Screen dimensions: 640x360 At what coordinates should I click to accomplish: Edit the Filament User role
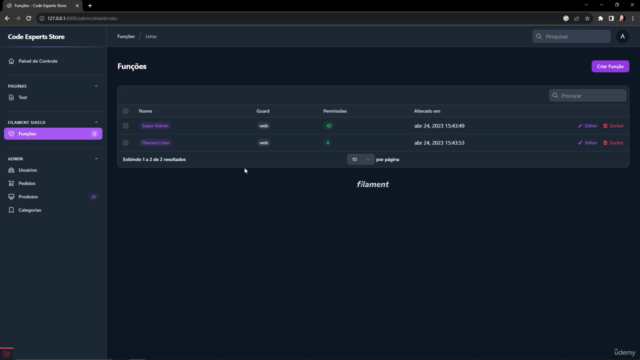click(588, 143)
